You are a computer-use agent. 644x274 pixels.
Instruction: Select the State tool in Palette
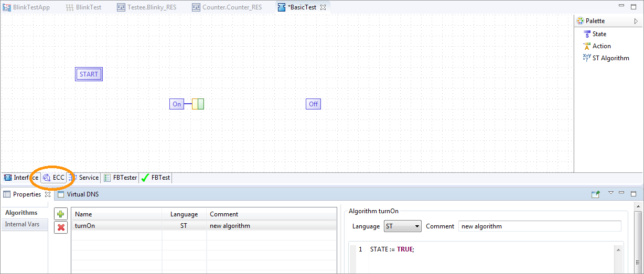[599, 34]
